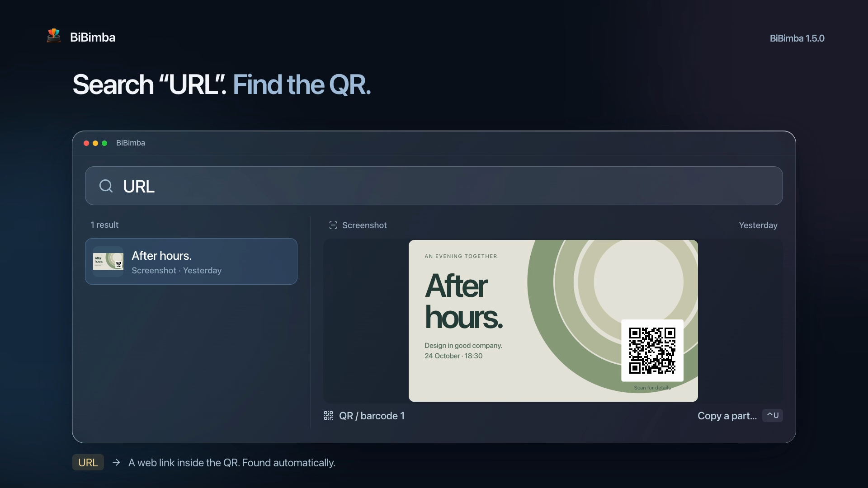The height and width of the screenshot is (488, 868).
Task: Click the Yesterday date label in the preview header
Action: (758, 225)
